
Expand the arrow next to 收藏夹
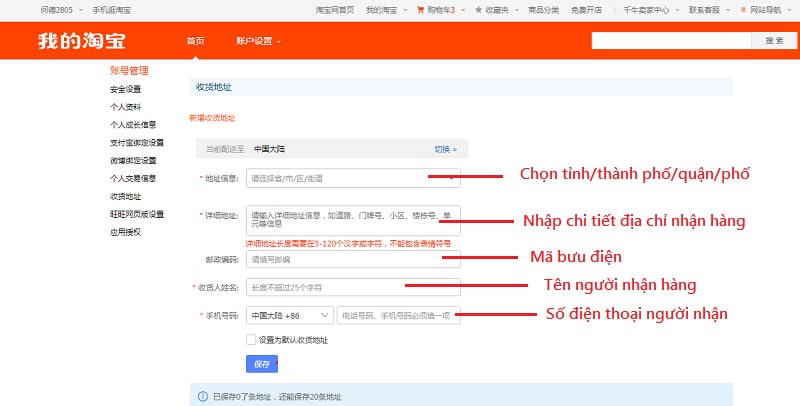click(517, 10)
